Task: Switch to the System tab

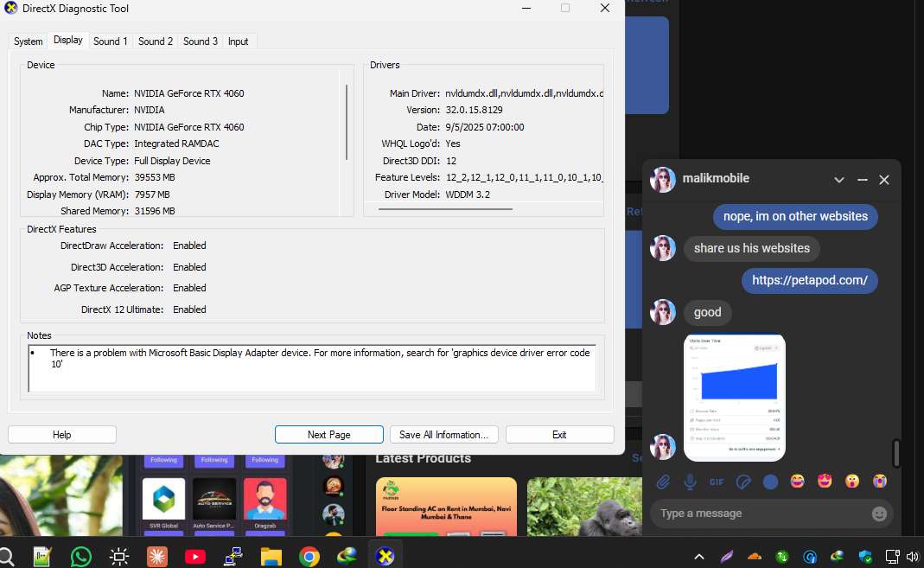Action: [x=28, y=41]
